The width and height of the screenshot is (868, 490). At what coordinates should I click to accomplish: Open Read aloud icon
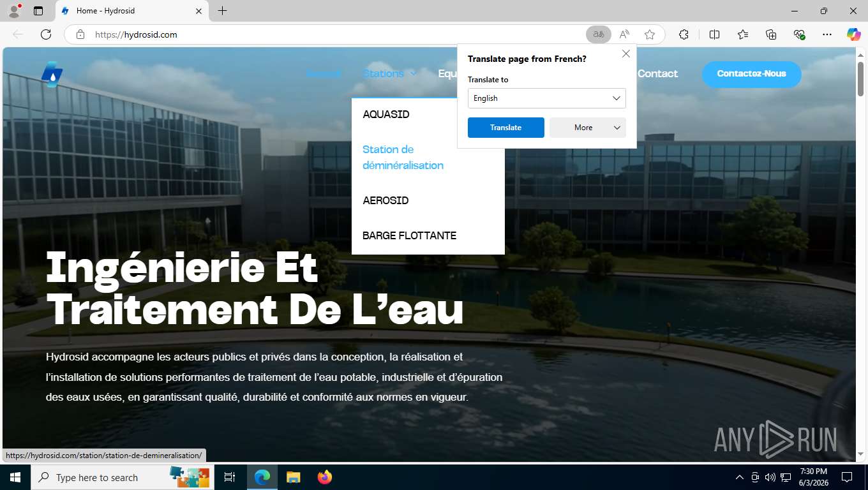(x=624, y=34)
